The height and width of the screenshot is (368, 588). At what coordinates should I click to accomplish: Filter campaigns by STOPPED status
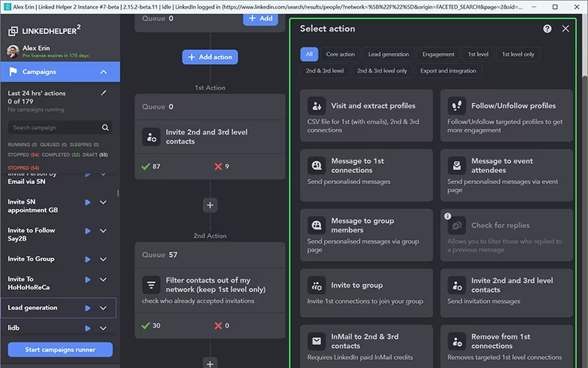pyautogui.click(x=24, y=155)
